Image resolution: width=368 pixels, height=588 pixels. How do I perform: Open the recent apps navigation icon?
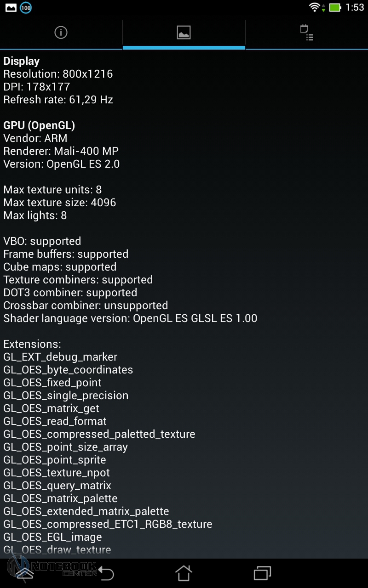pyautogui.click(x=263, y=573)
